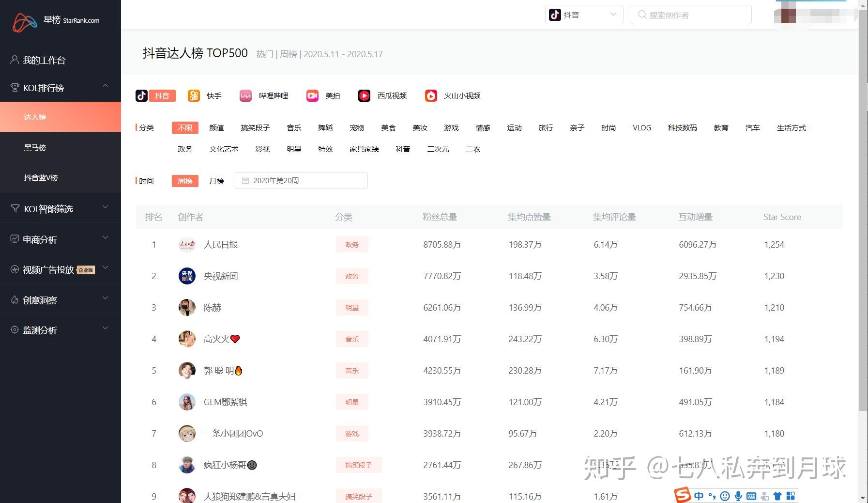The image size is (868, 503).
Task: Click the Douyin icon in platform row
Action: pyautogui.click(x=142, y=96)
